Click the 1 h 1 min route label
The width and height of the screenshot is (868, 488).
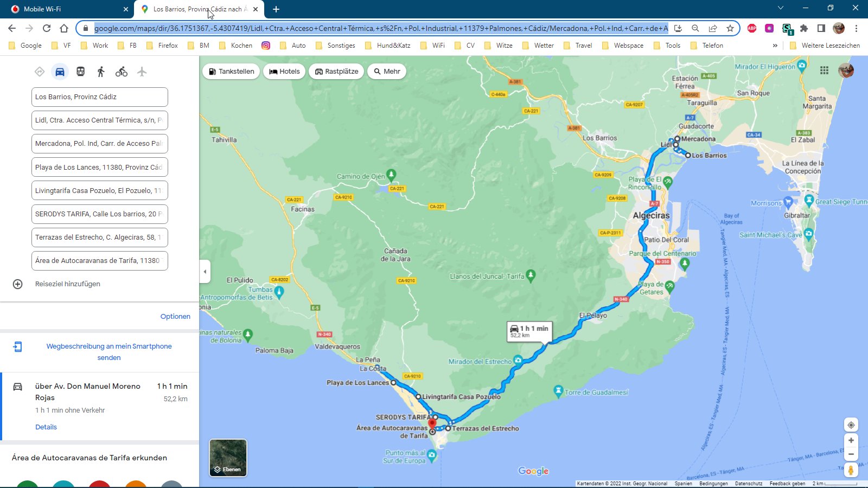tap(529, 331)
